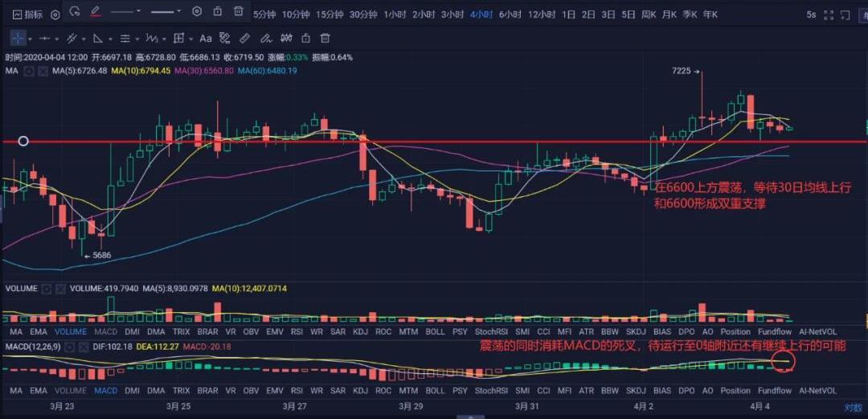Image resolution: width=868 pixels, height=419 pixels.
Task: Select KDJ in the volume panel indicator row
Action: pyautogui.click(x=359, y=331)
